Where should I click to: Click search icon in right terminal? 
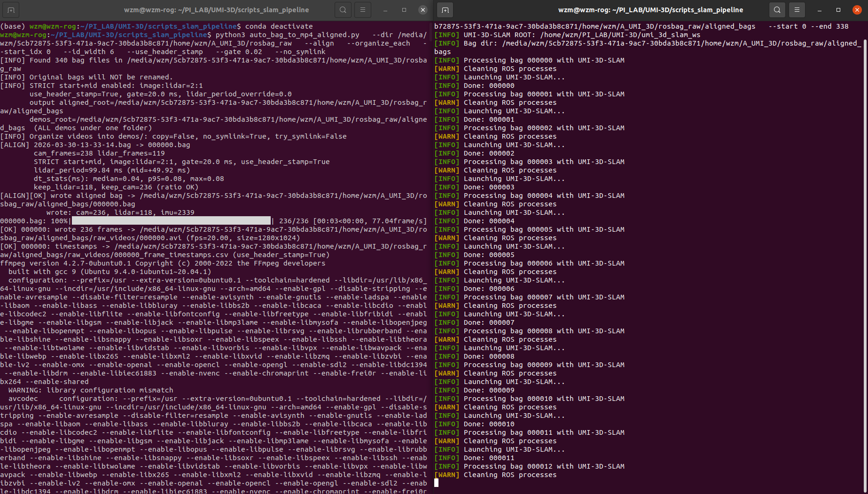click(x=777, y=10)
